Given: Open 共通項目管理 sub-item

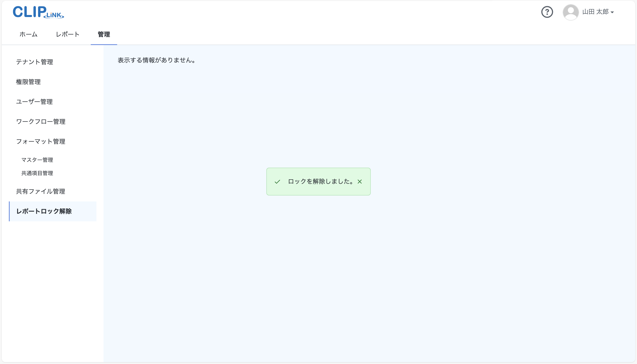Looking at the screenshot, I should pyautogui.click(x=37, y=173).
